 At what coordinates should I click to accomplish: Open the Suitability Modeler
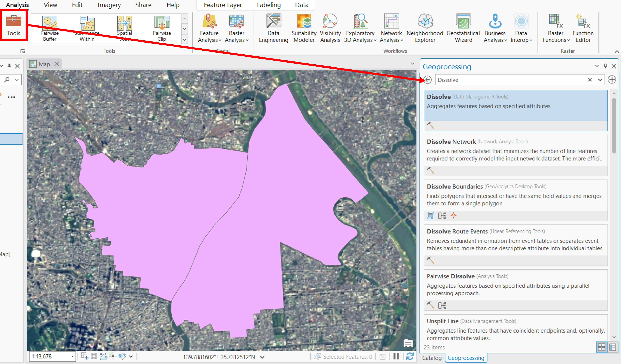click(304, 28)
